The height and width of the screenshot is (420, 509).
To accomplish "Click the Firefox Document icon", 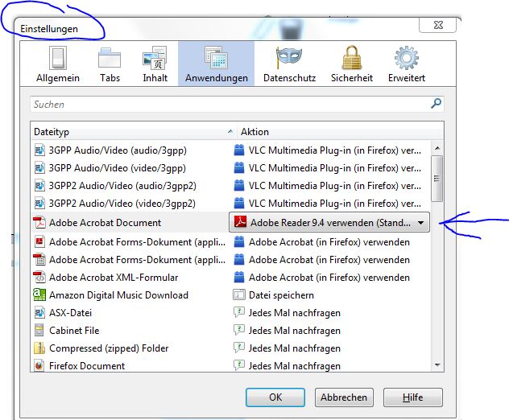I will (x=39, y=365).
